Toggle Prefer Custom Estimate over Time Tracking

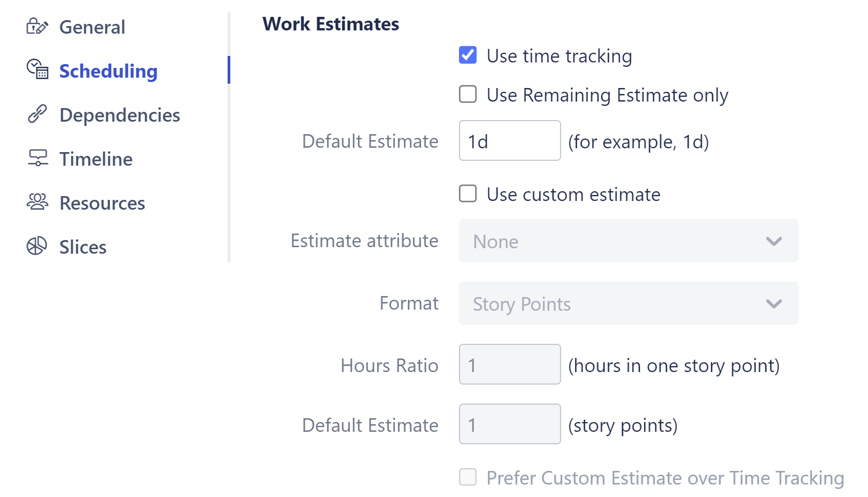click(468, 477)
